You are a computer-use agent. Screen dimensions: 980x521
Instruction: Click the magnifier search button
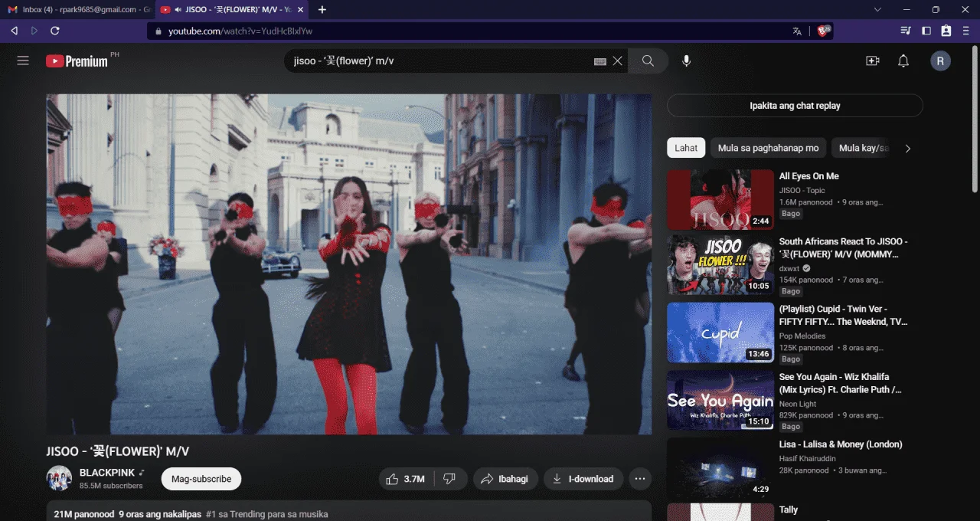click(x=648, y=61)
